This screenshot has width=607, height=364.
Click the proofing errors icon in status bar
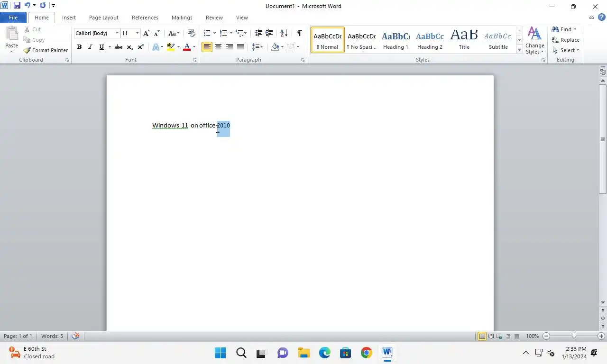click(75, 336)
